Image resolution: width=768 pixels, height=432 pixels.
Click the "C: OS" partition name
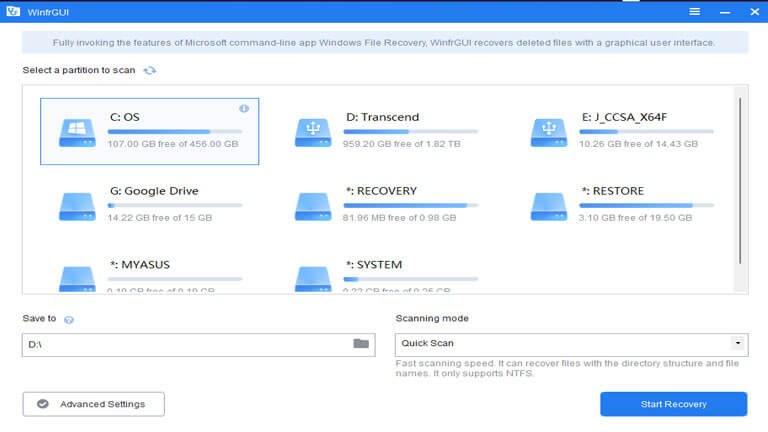coord(125,118)
